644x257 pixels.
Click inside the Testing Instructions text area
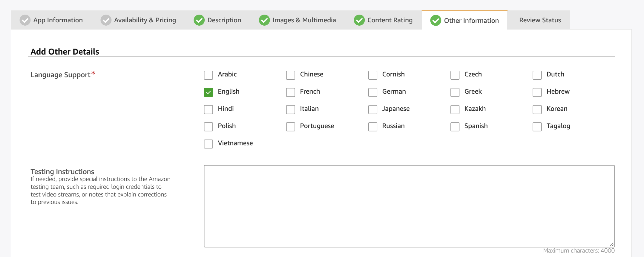[x=409, y=206]
